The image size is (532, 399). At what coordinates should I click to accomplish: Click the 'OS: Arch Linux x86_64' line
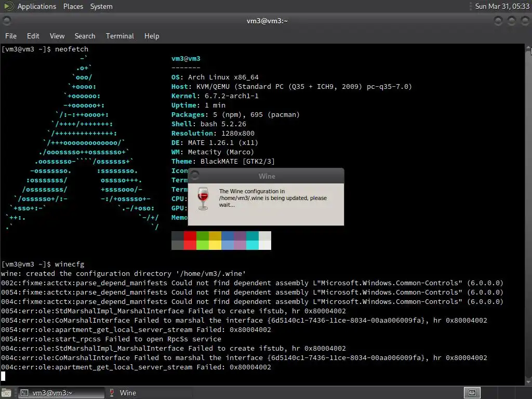pos(215,77)
